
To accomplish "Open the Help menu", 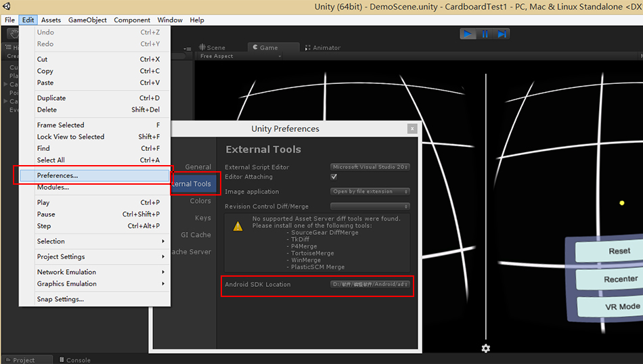I will 197,20.
